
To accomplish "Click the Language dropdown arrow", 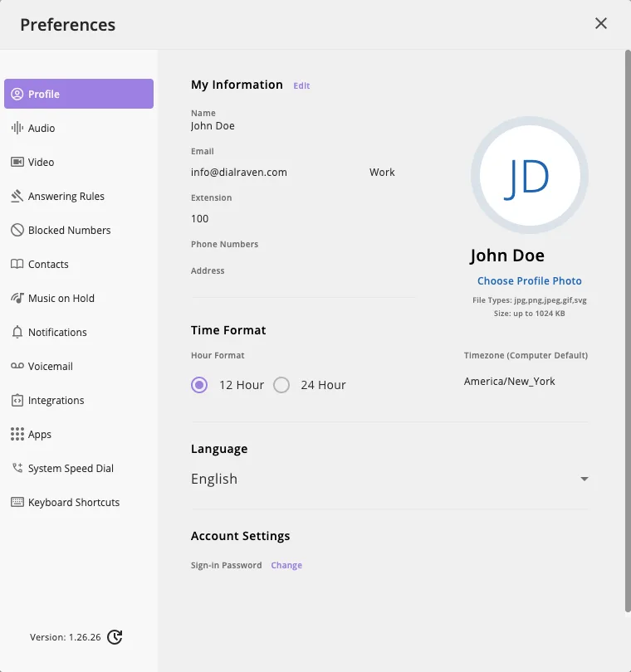I will [584, 479].
